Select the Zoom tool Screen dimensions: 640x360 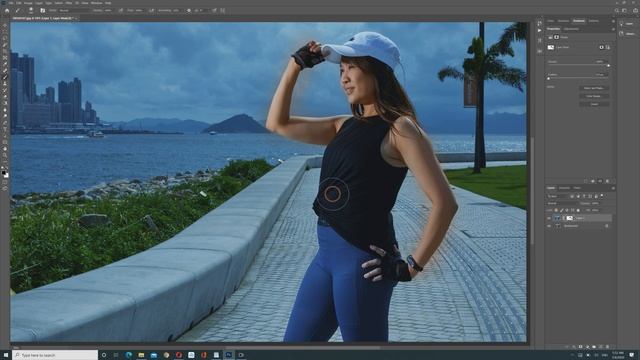(x=5, y=156)
